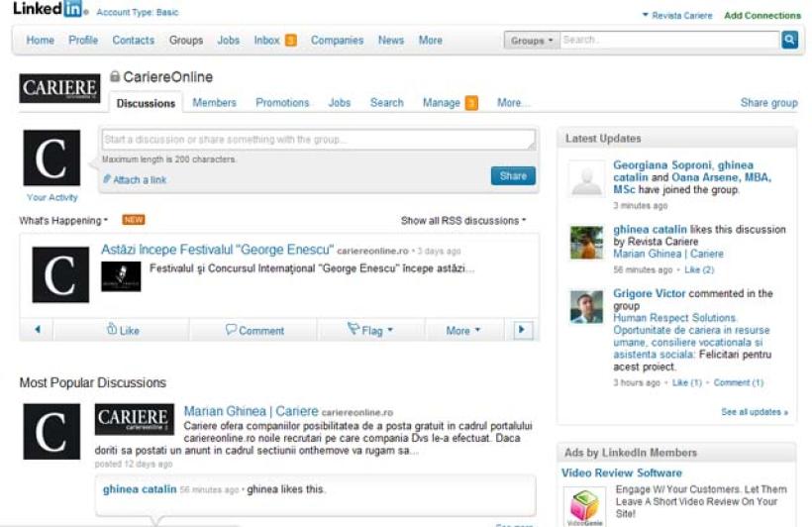Screen dimensions: 812x527
Task: Click the Like thumbs-up icon on discussion
Action: (x=112, y=330)
